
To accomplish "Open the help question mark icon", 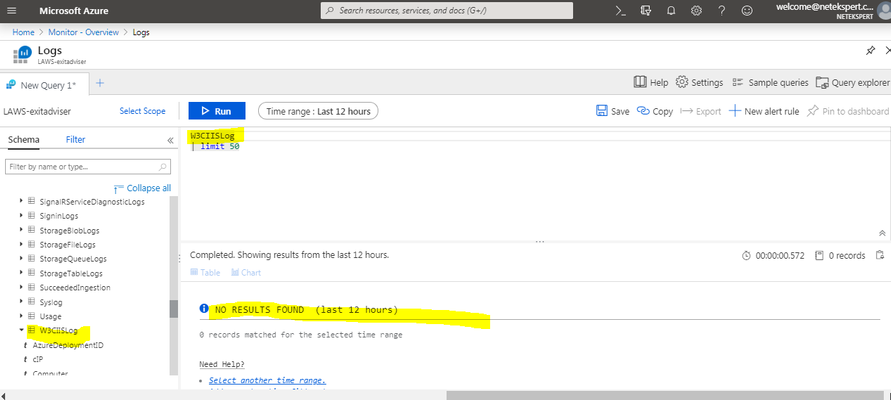I will 722,11.
